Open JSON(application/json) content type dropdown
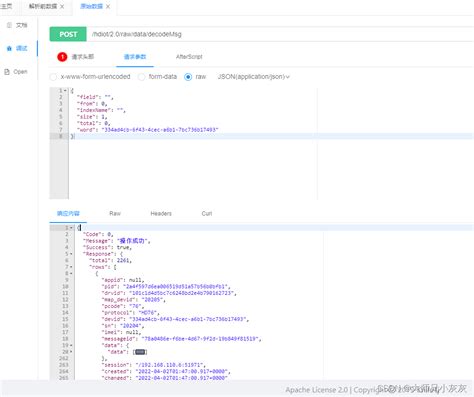Image resolution: width=474 pixels, height=397 pixels. [x=253, y=77]
